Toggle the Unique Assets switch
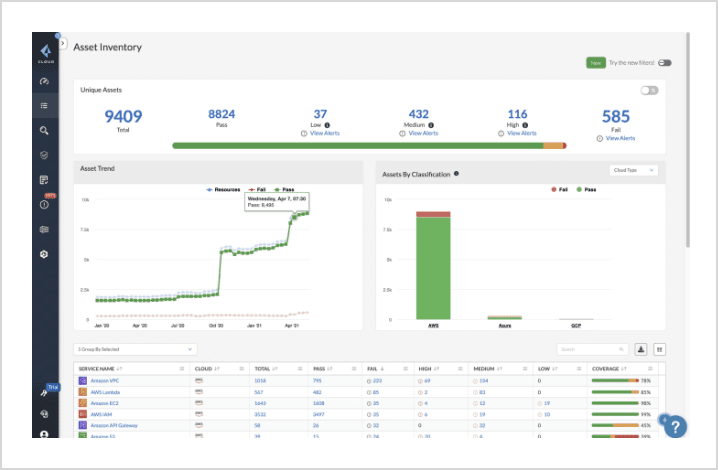Screen dimensions: 718x470 649,90
